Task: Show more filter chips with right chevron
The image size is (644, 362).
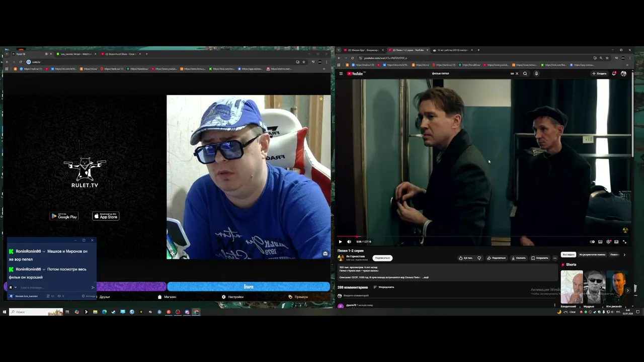Action: [x=624, y=254]
